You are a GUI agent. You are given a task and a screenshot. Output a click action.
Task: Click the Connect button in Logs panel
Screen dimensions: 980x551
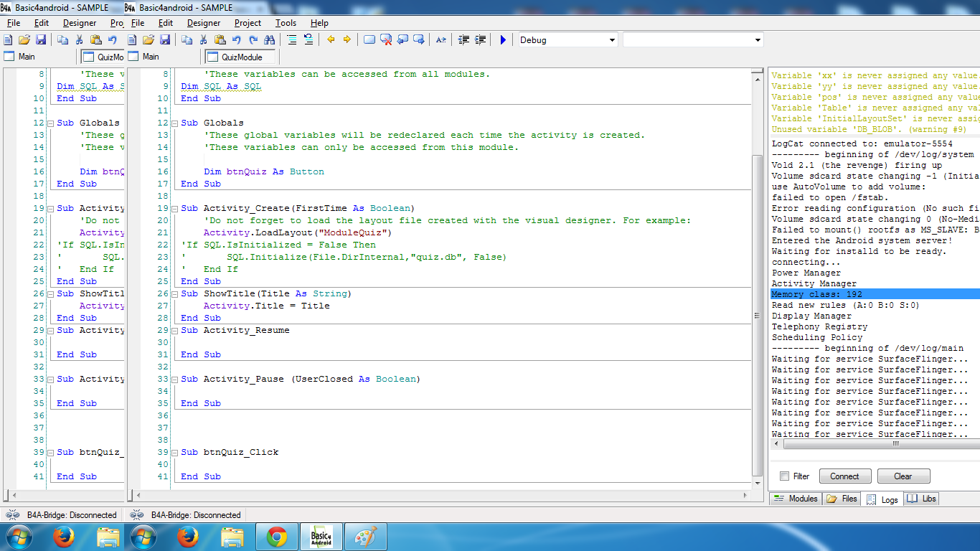point(845,476)
